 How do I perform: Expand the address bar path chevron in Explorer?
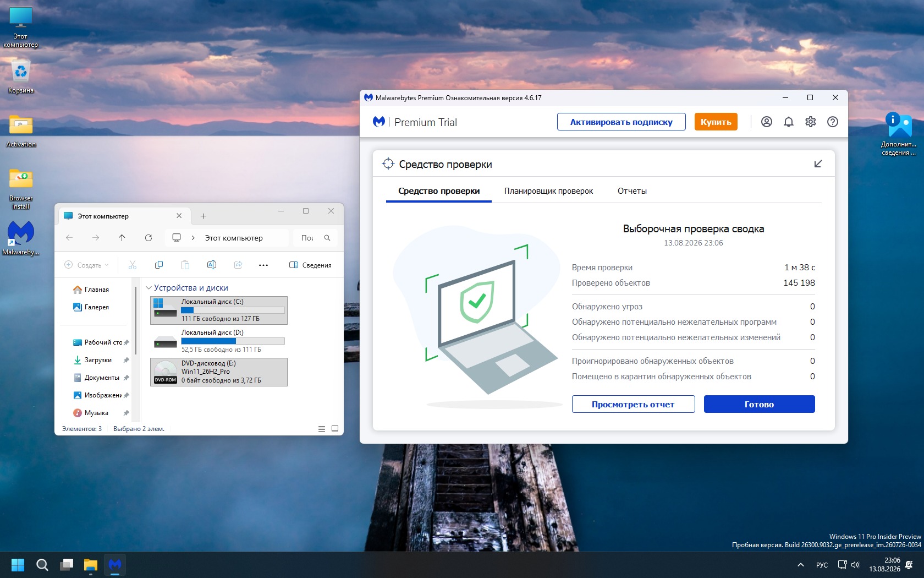193,238
